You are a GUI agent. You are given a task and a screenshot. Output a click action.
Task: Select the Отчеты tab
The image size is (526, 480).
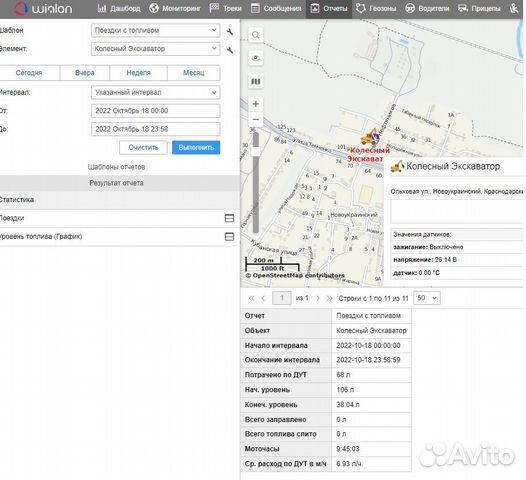[x=329, y=8]
